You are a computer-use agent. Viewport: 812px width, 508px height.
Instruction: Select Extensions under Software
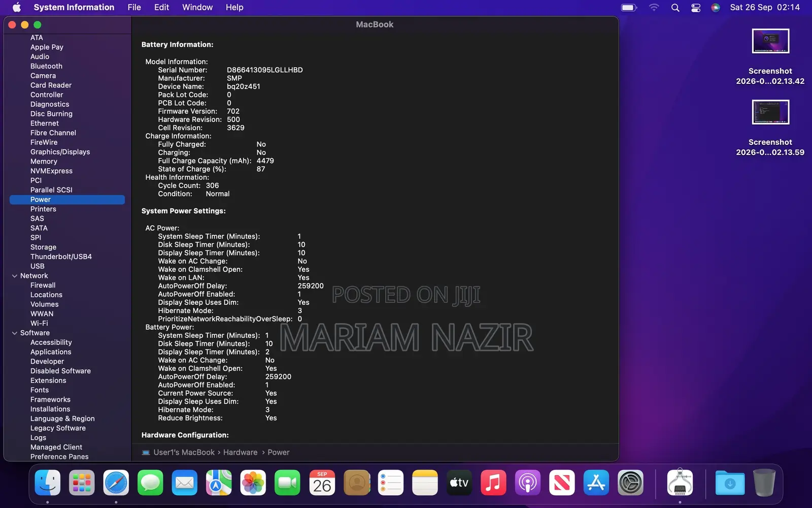pyautogui.click(x=48, y=380)
